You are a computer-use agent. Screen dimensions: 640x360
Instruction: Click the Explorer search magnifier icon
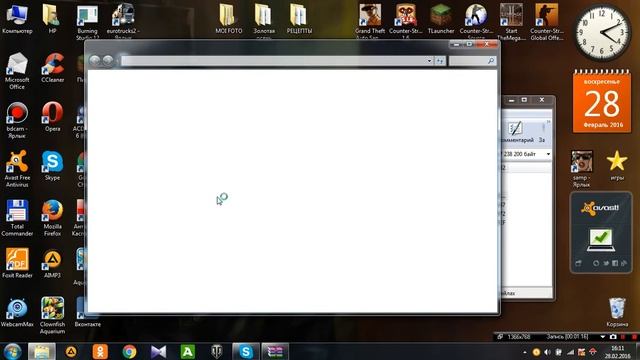tap(491, 61)
